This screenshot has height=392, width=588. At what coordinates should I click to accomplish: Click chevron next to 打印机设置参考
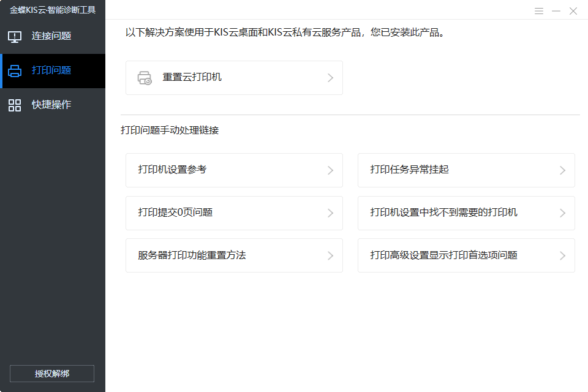[x=330, y=170]
